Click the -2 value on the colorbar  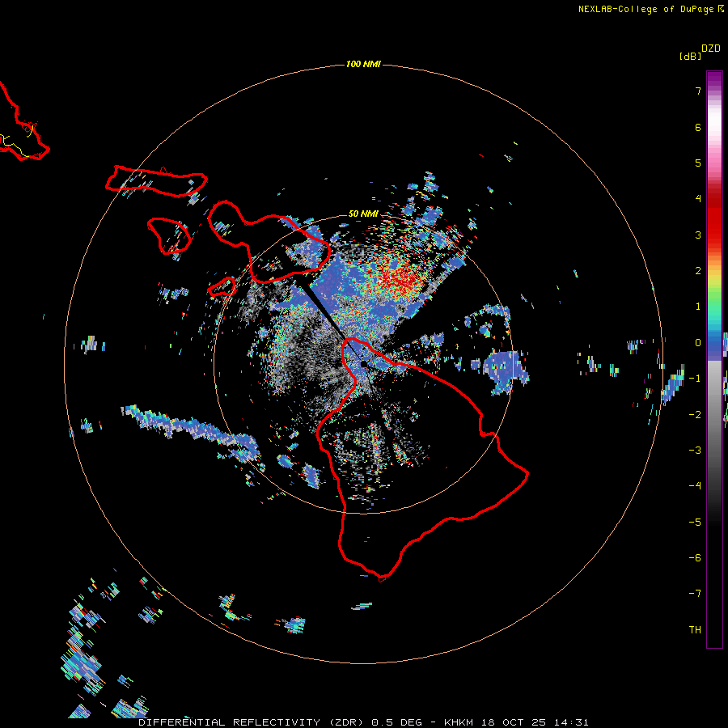[695, 415]
